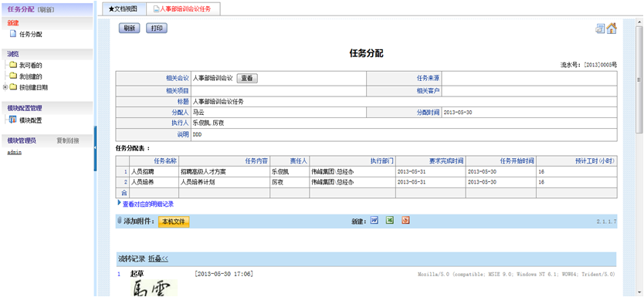
Task: Select the 人员培养计划 cell
Action: pos(224,183)
